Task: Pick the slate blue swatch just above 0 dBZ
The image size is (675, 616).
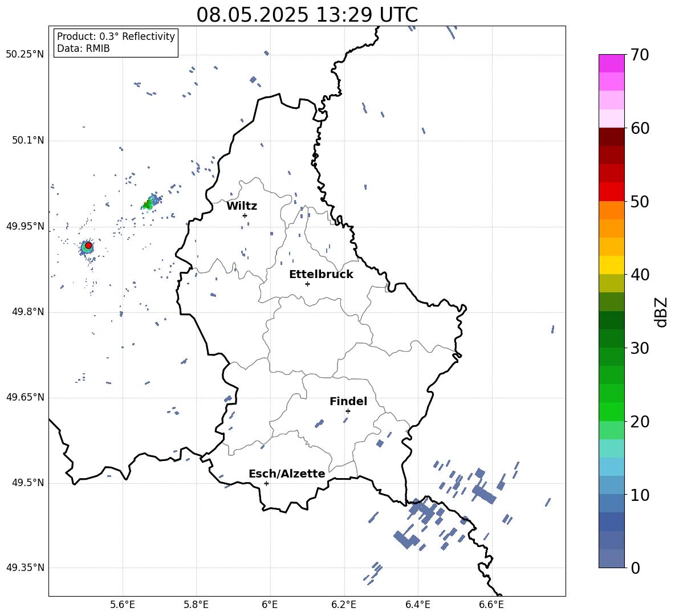Action: coord(611,558)
